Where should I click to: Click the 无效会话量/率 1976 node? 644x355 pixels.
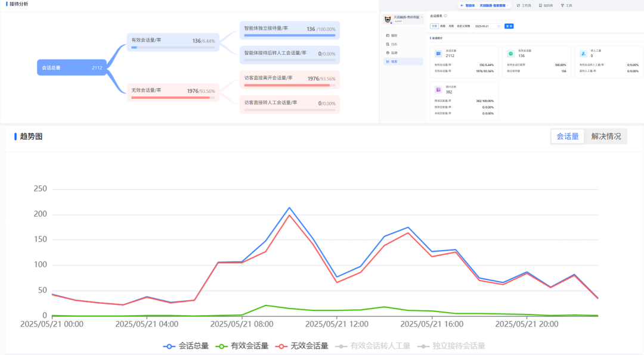[x=173, y=92]
